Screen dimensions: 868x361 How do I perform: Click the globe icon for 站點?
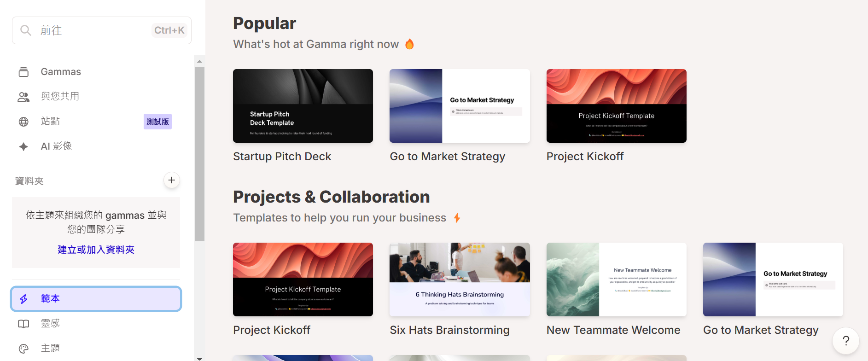click(x=23, y=122)
